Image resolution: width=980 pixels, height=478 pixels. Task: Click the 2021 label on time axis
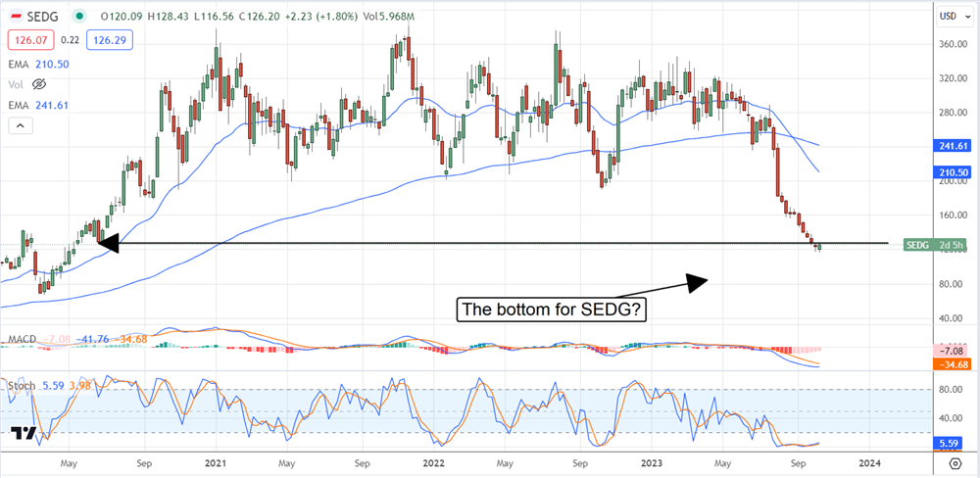(216, 463)
